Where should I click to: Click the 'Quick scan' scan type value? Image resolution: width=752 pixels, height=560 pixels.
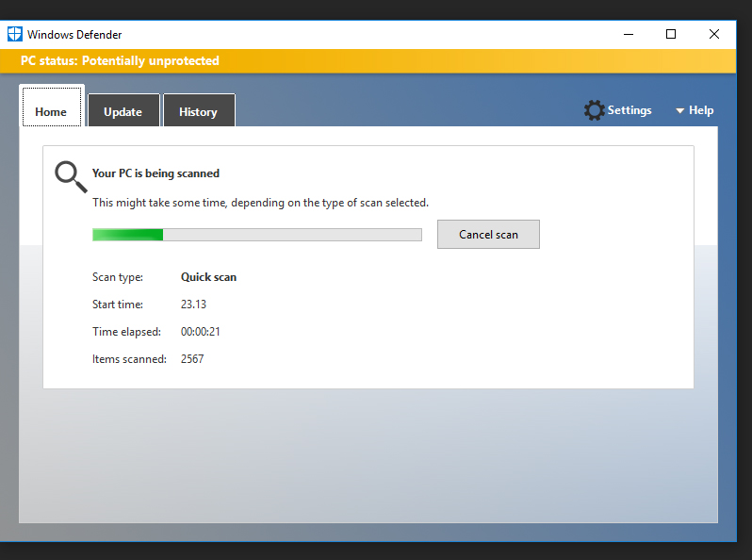208,277
